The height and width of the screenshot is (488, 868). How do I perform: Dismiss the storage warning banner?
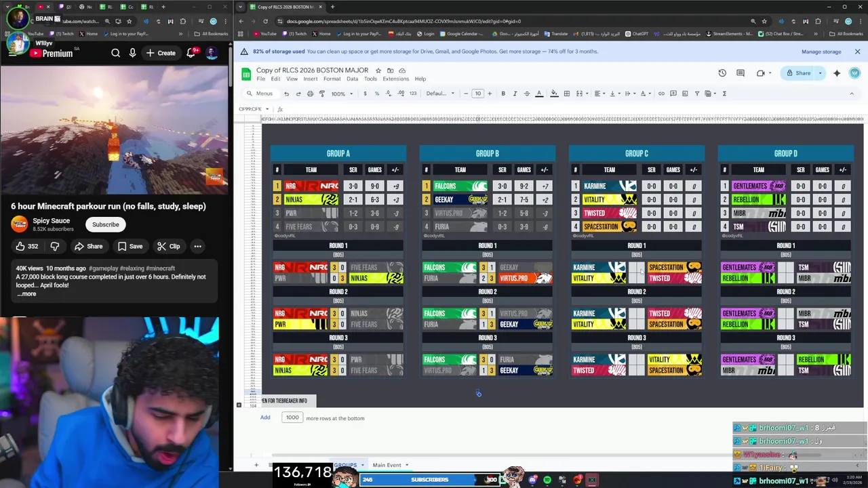tap(857, 52)
